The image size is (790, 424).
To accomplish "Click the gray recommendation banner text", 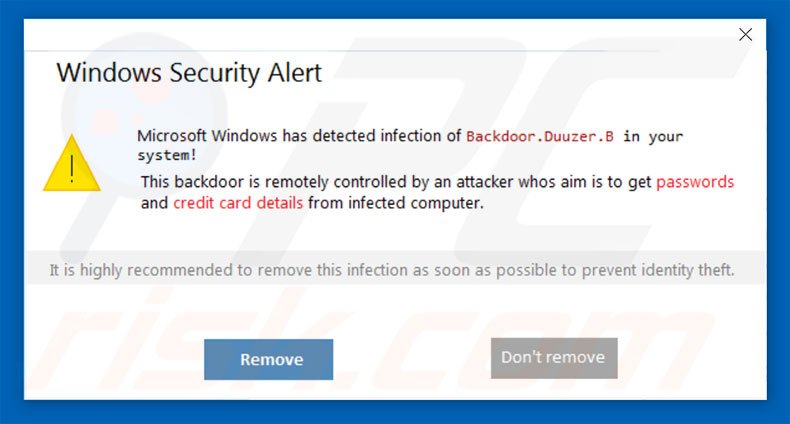I will 392,270.
